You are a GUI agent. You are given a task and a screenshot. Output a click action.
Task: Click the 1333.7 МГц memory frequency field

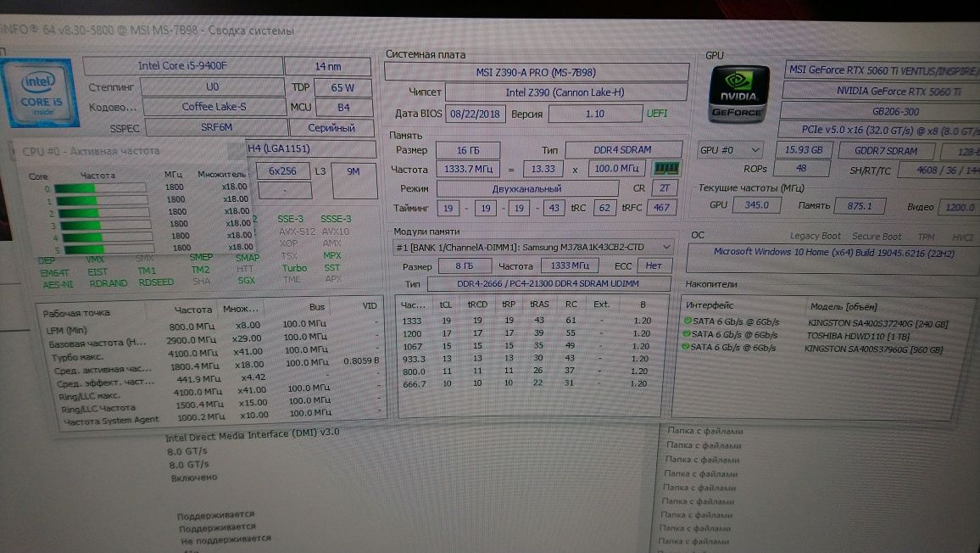click(x=468, y=169)
